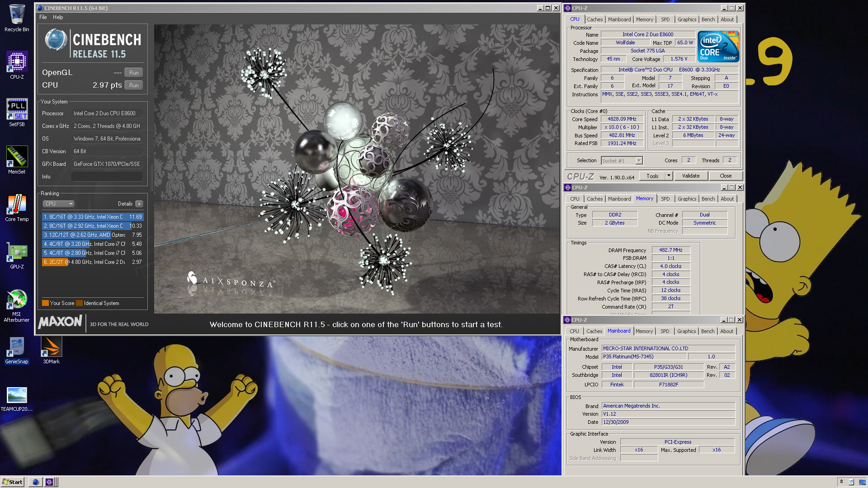Image resolution: width=868 pixels, height=488 pixels.
Task: Open the MemSet desktop shortcut
Action: coord(17,160)
